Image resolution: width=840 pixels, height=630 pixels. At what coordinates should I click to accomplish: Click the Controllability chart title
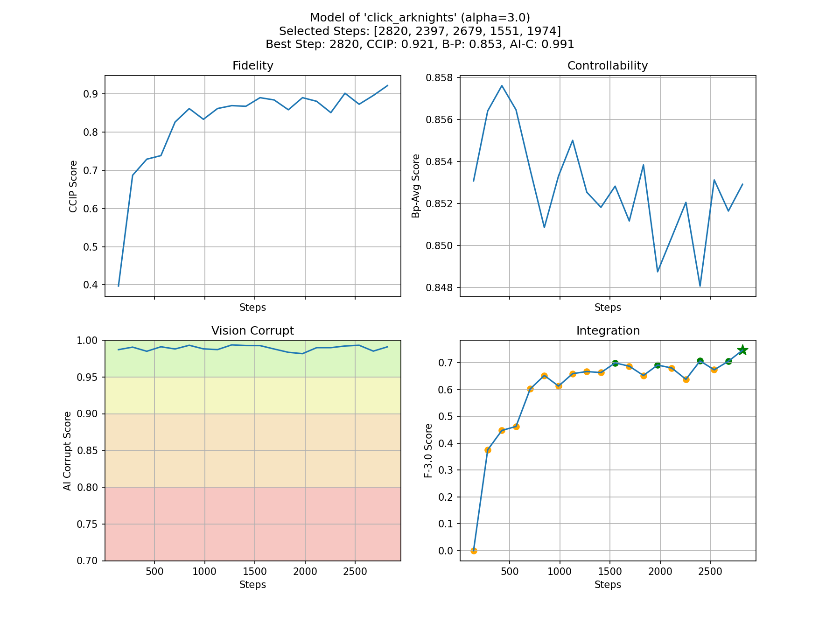tap(608, 66)
